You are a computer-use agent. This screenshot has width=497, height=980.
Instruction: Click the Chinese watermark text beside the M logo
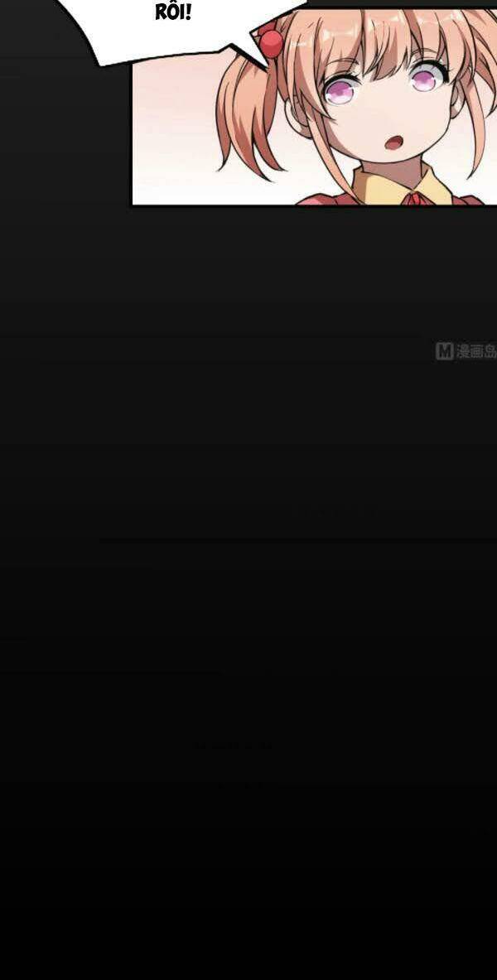[476, 351]
